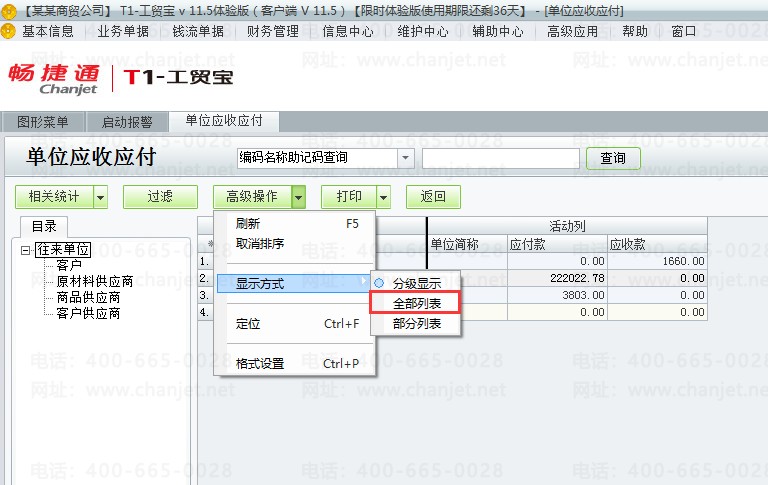The height and width of the screenshot is (485, 768).
Task: Open the 维护中心 menu
Action: pos(423,31)
